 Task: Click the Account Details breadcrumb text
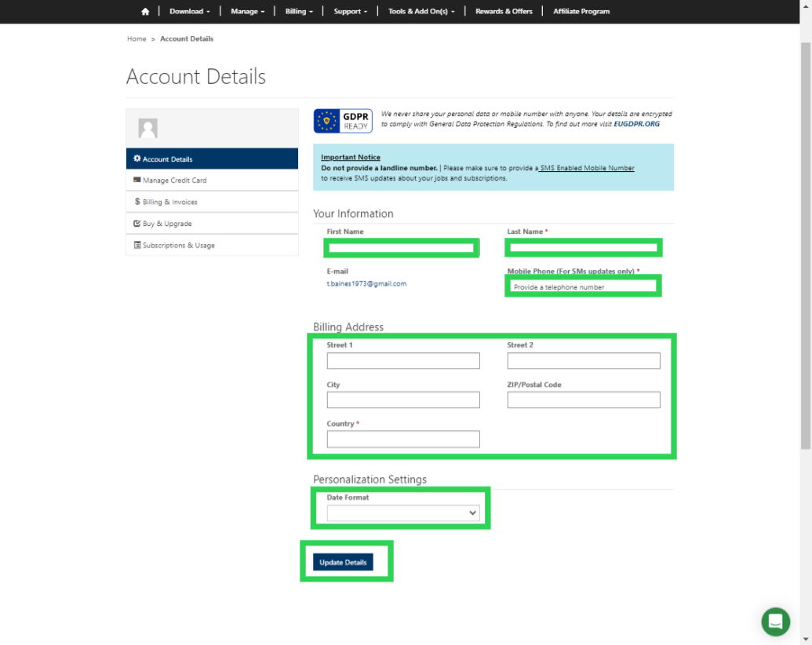[x=187, y=39]
